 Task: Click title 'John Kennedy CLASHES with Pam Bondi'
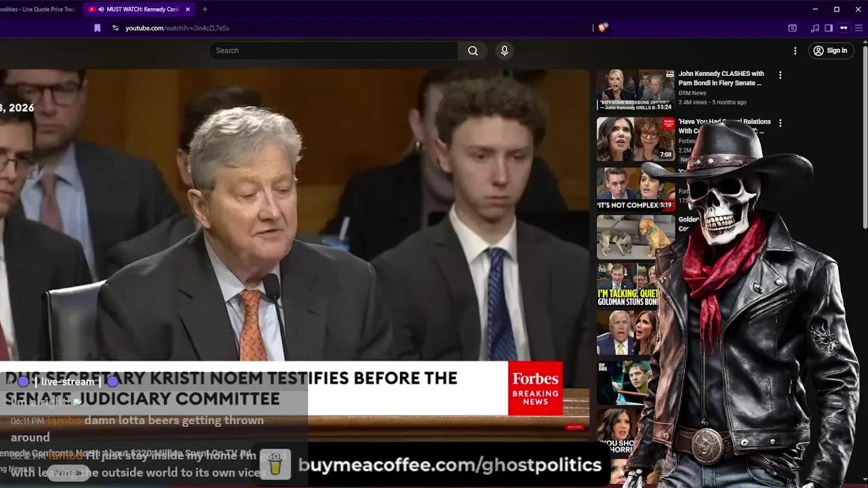(722, 78)
